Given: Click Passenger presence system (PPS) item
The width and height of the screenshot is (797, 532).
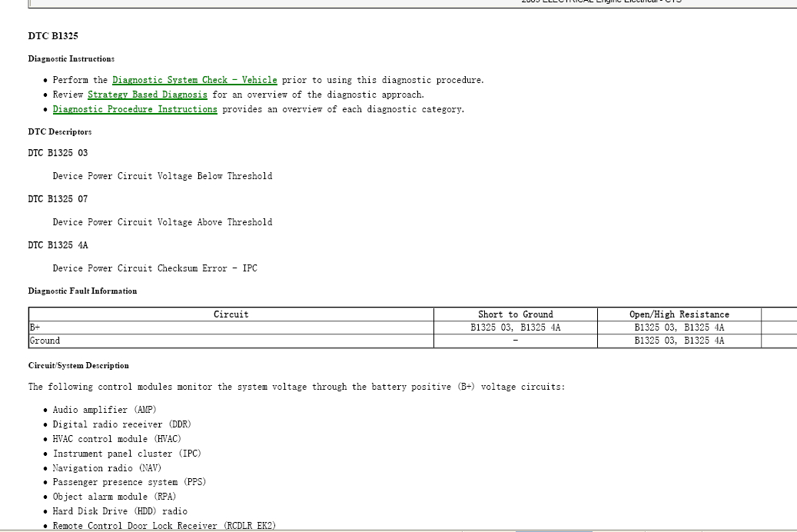Looking at the screenshot, I should coord(130,482).
